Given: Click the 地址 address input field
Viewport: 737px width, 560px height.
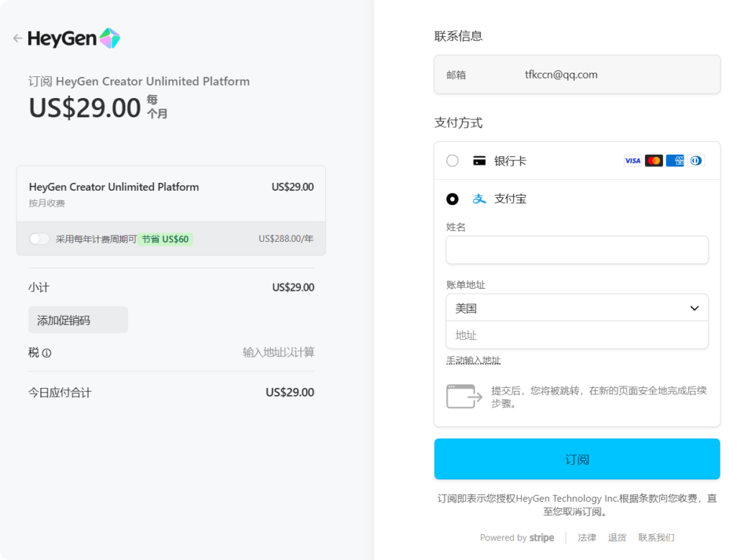Looking at the screenshot, I should (x=577, y=335).
